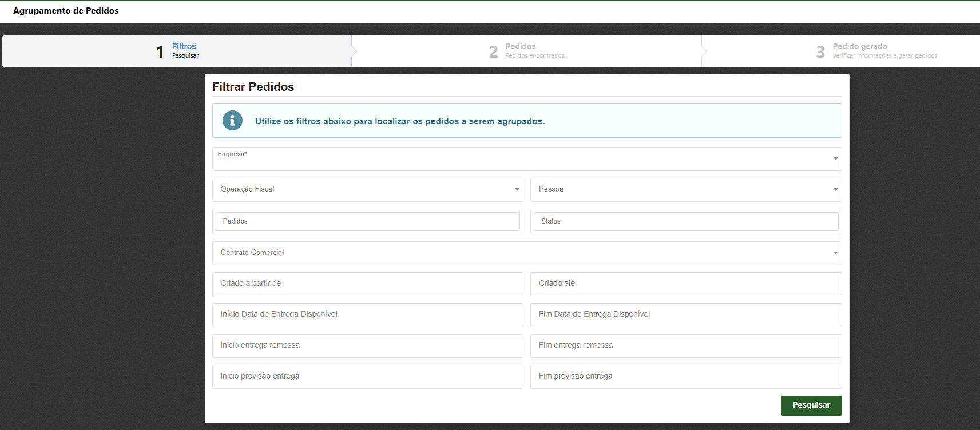Click the Fim previsao entrega field
Image resolution: width=980 pixels, height=430 pixels.
pos(685,377)
